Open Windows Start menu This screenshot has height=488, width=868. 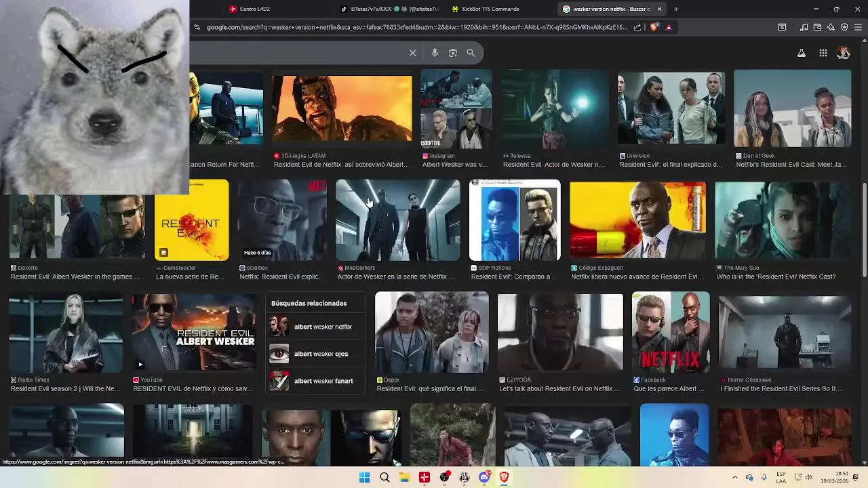tap(364, 477)
